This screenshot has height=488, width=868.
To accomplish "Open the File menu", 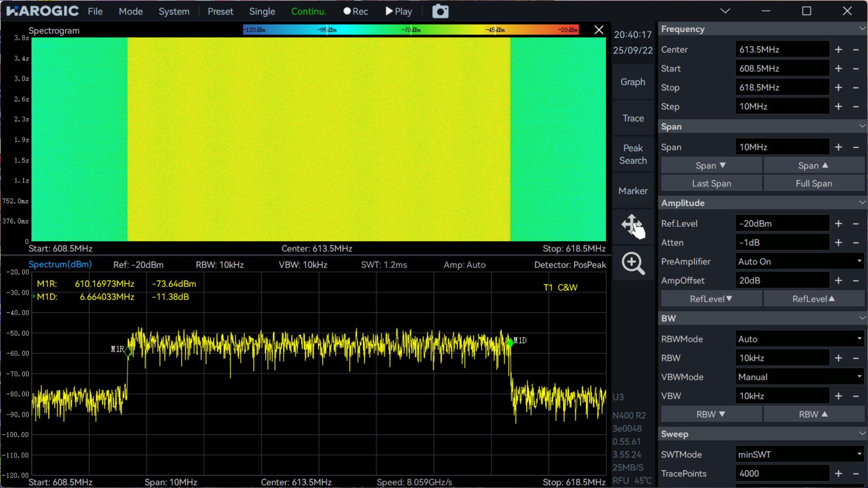I will point(95,12).
